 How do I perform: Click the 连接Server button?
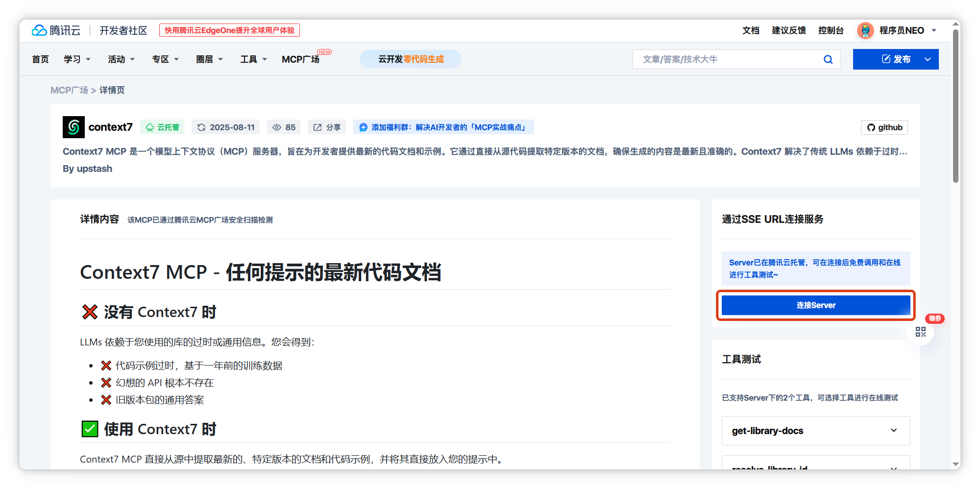point(815,305)
